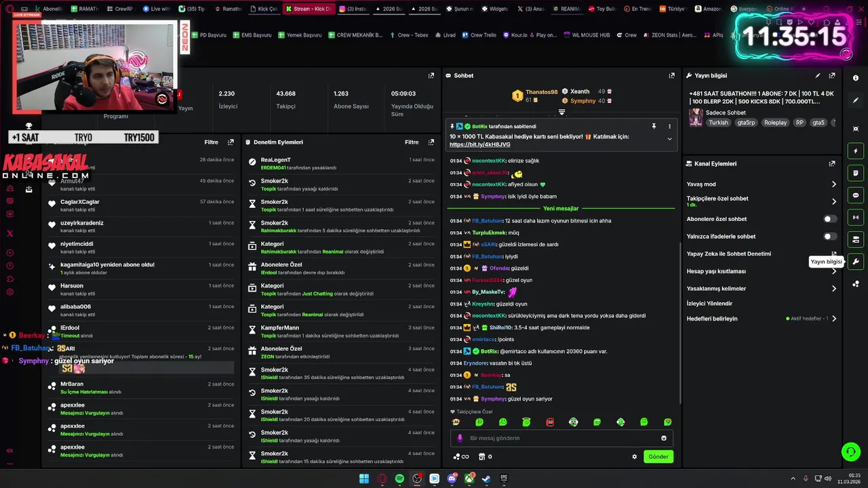Open Steam from the taskbar
The height and width of the screenshot is (488, 868).
[x=486, y=479]
